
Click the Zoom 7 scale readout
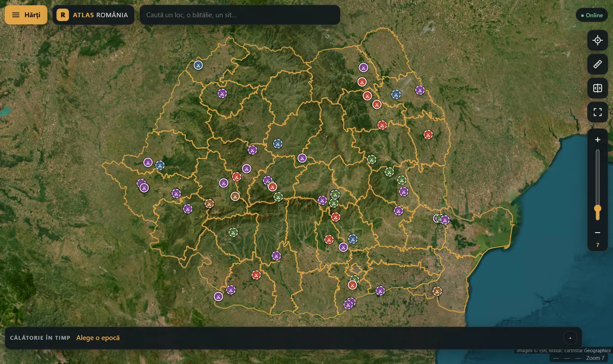tap(595, 358)
